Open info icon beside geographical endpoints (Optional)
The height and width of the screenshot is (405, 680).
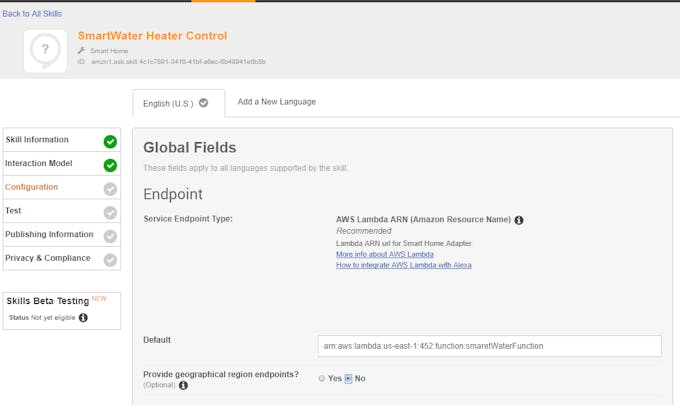pyautogui.click(x=183, y=385)
